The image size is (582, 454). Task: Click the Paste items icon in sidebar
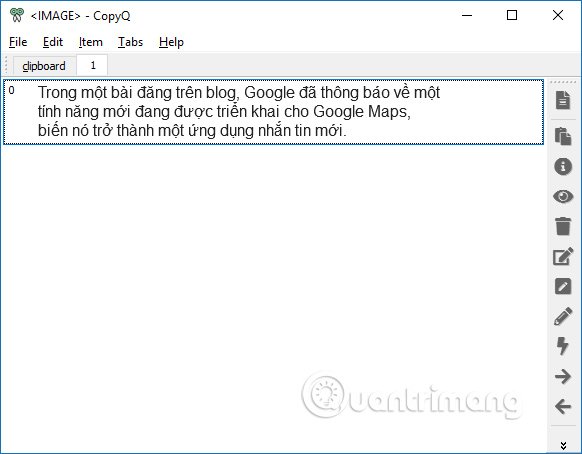[563, 136]
